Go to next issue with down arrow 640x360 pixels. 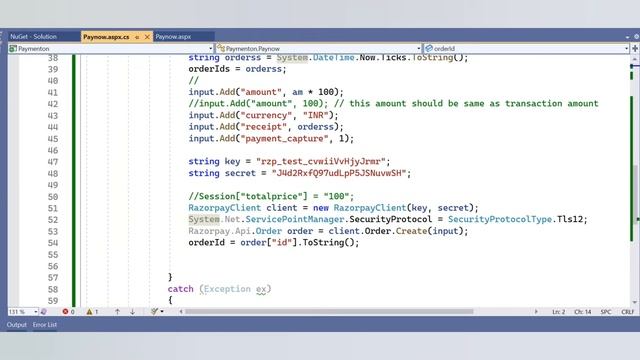coord(133,312)
